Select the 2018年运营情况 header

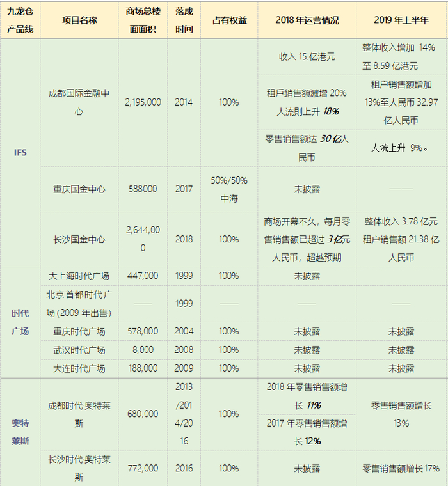click(x=307, y=20)
